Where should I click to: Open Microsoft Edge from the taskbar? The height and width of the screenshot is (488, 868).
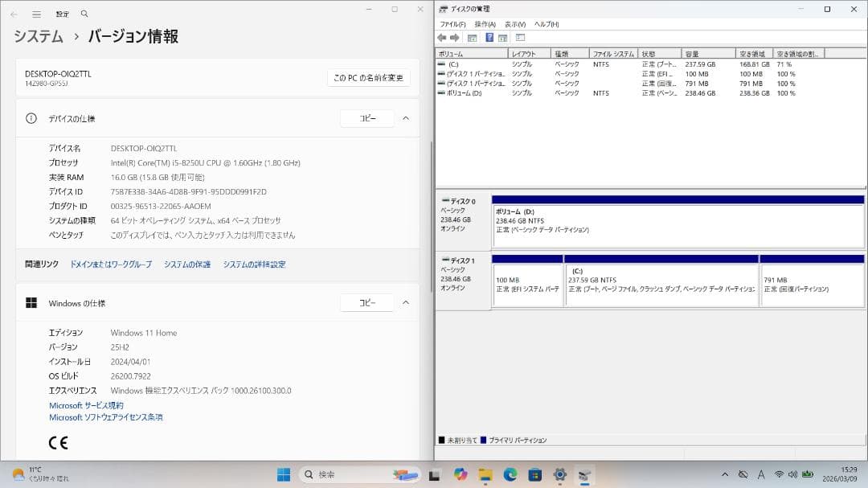pyautogui.click(x=510, y=474)
